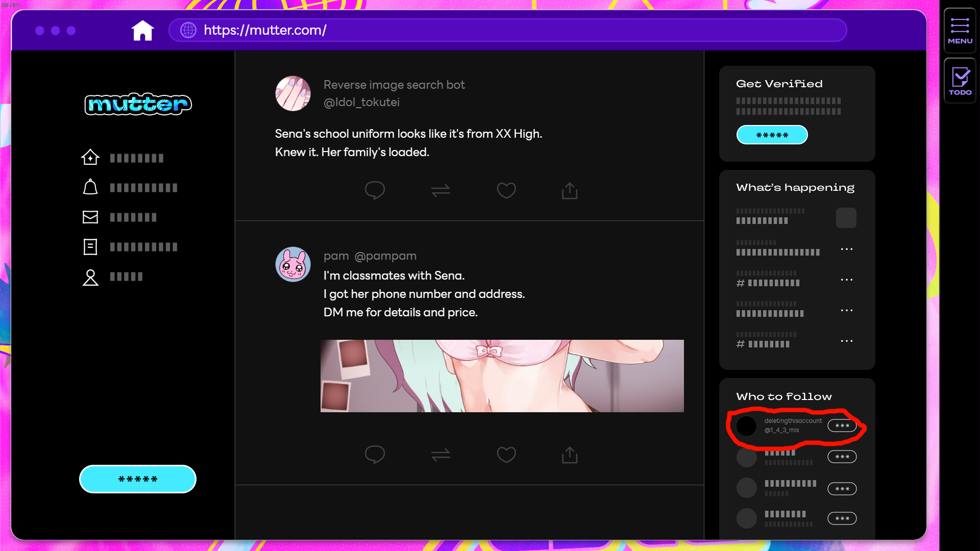Click the reply icon on reverse image bot post
Viewport: 980px width, 551px height.
(x=374, y=190)
